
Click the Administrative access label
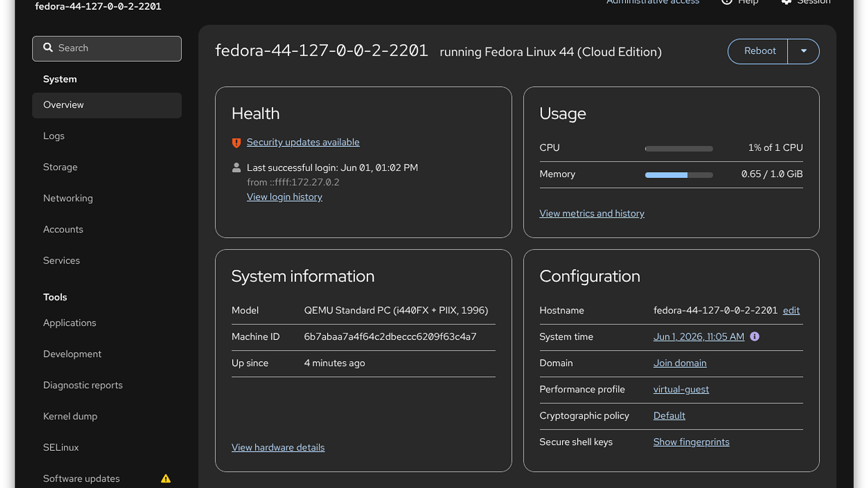click(653, 2)
